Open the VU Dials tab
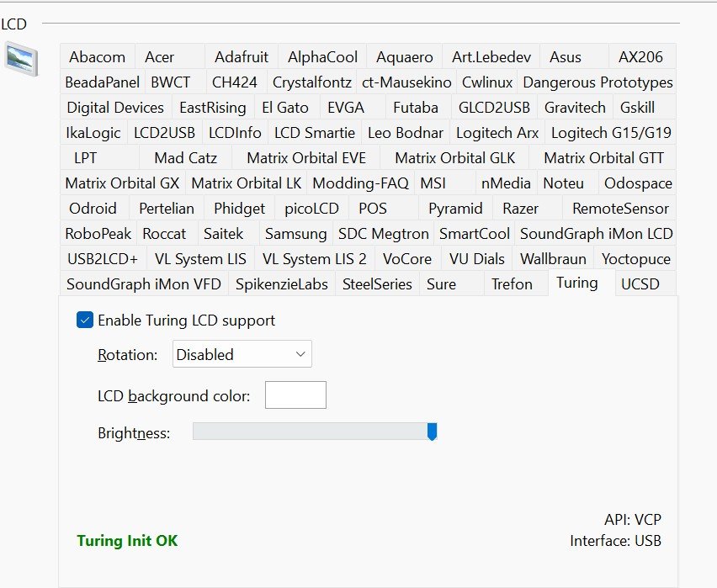The image size is (717, 588). [x=476, y=259]
